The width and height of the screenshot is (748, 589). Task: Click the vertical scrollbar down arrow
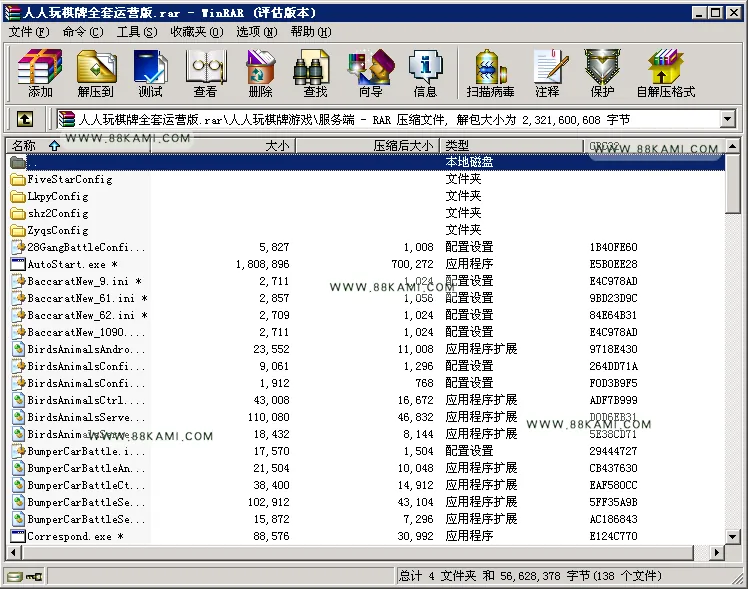pos(733,536)
